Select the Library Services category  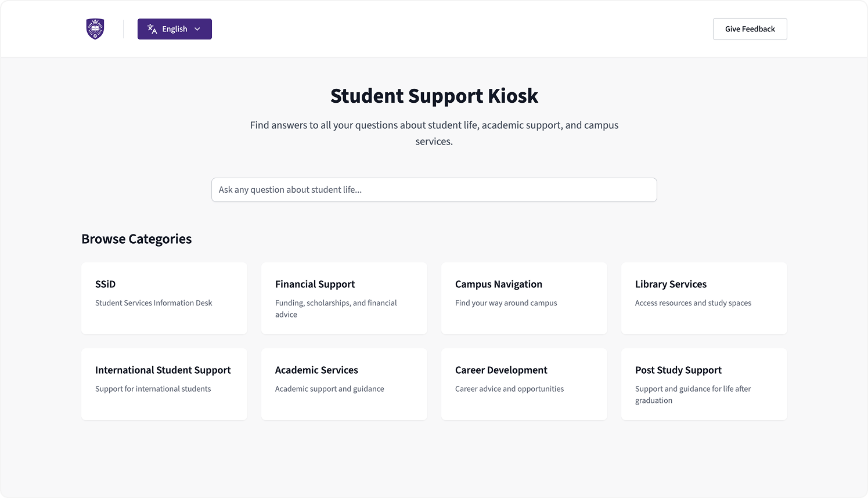[x=704, y=298]
